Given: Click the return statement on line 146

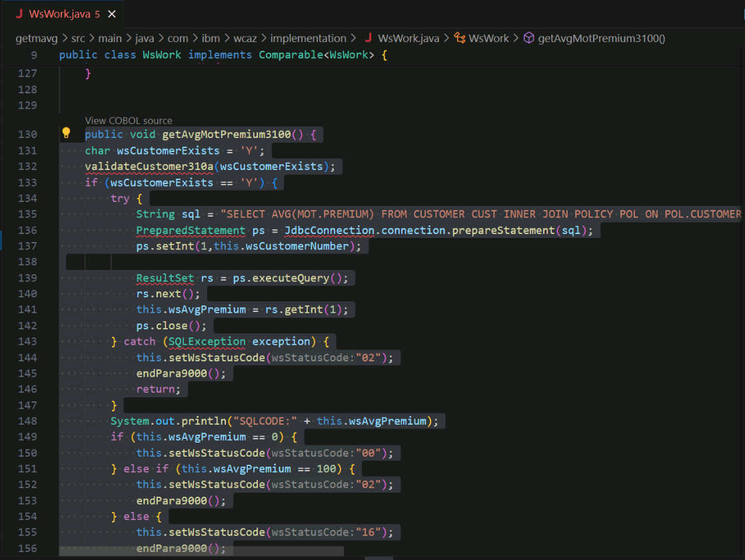Looking at the screenshot, I should coord(158,389).
